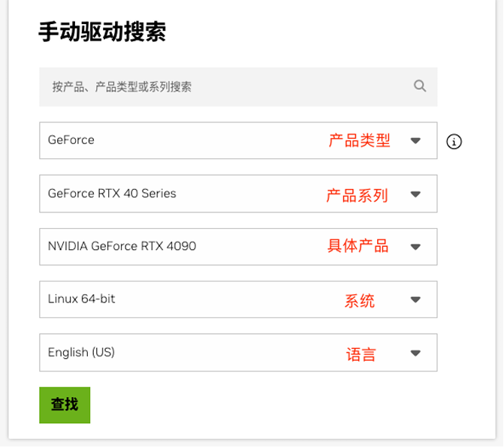
Task: Click the info icon beside GeForce dropdown
Action: coord(454,142)
